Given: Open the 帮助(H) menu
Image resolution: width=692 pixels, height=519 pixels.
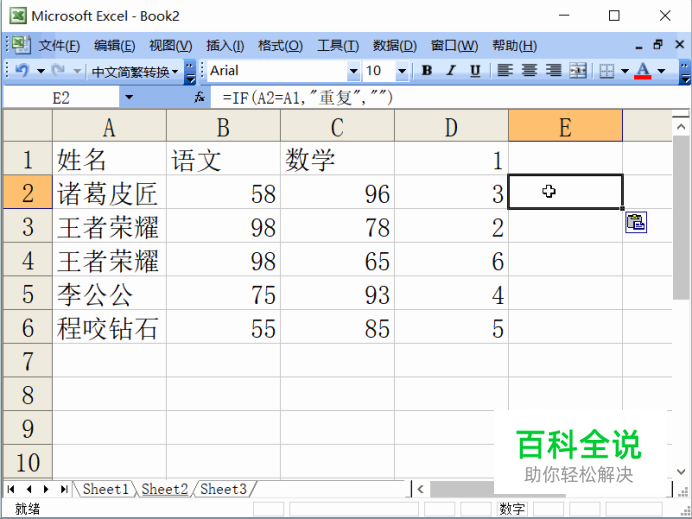Looking at the screenshot, I should pos(515,45).
